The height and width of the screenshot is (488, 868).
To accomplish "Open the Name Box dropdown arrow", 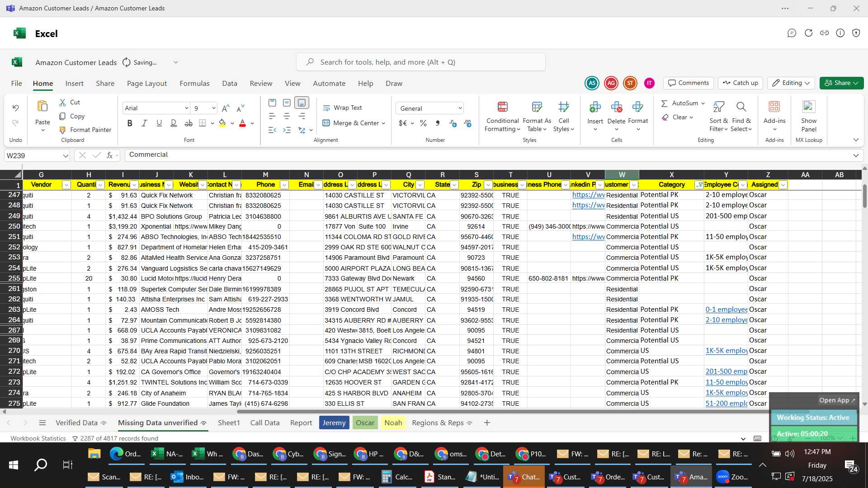I will 66,156.
